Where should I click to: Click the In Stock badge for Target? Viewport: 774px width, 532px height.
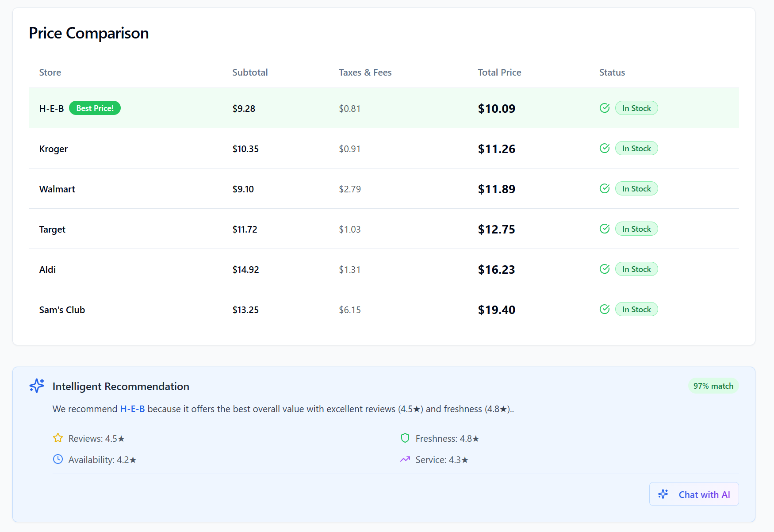coord(636,229)
